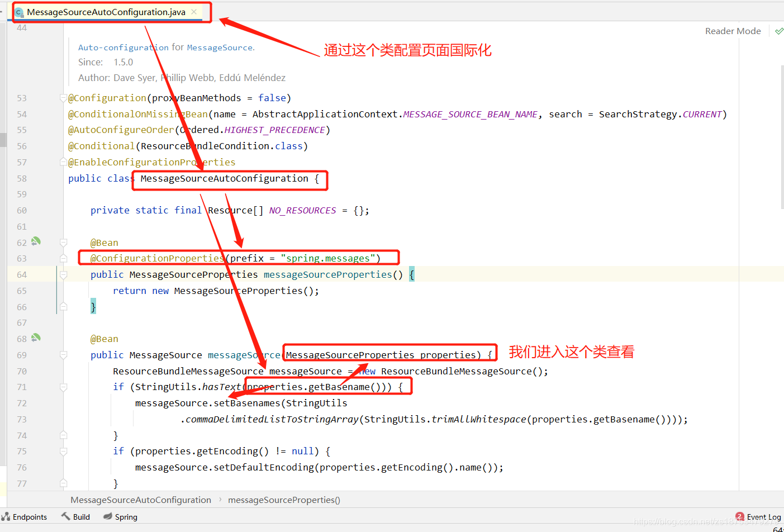Click the vertical editor scrollbar thumb
This screenshot has height=532, width=784.
click(x=782, y=137)
